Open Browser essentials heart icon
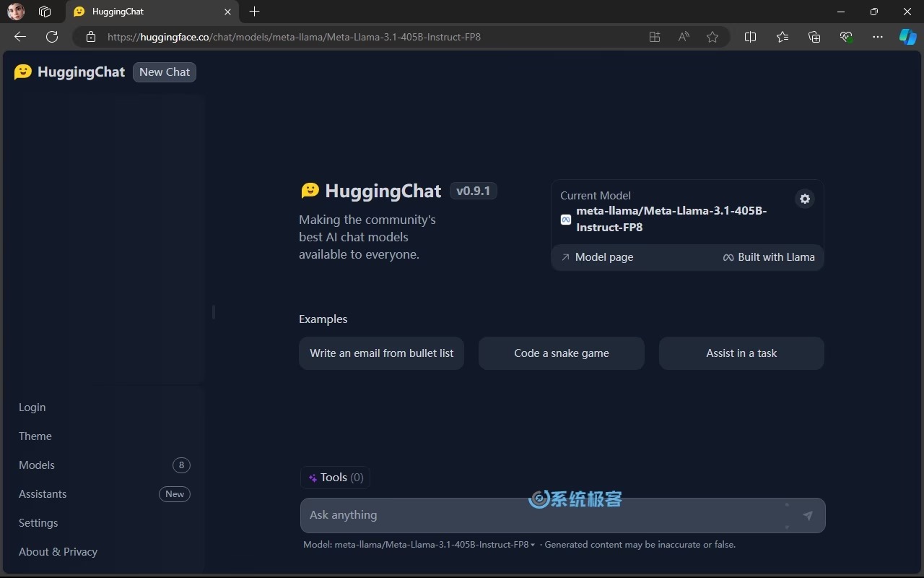The image size is (924, 578). [x=846, y=37]
